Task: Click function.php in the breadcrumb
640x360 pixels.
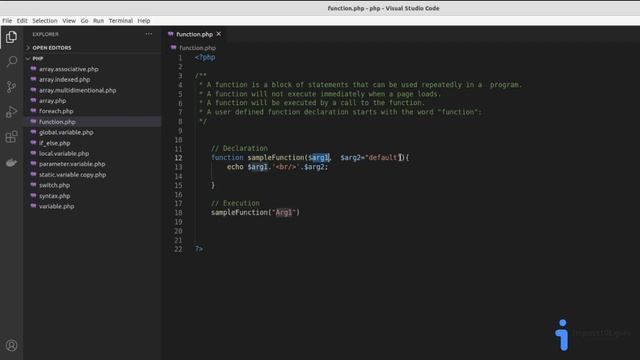Action: coord(197,48)
